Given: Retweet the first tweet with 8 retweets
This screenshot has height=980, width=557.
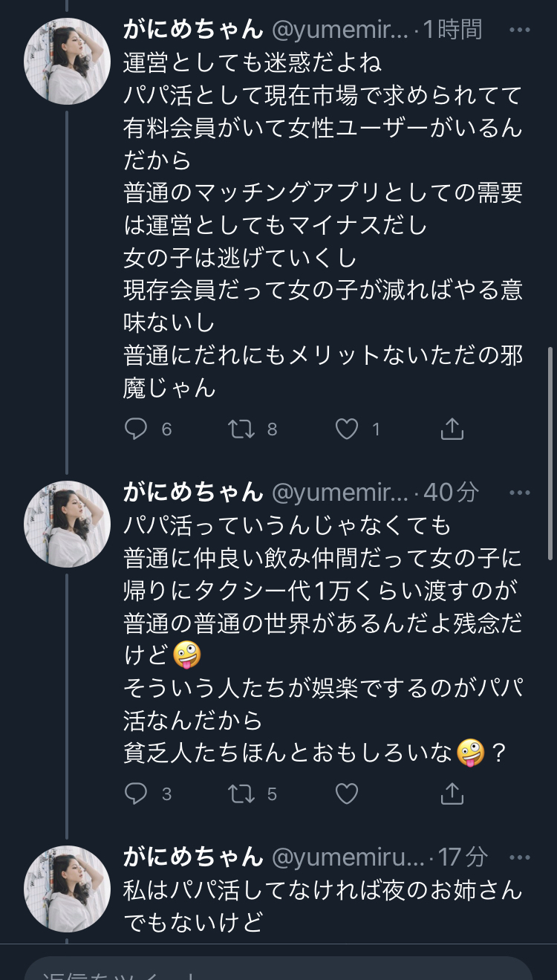Looking at the screenshot, I should coord(242,429).
